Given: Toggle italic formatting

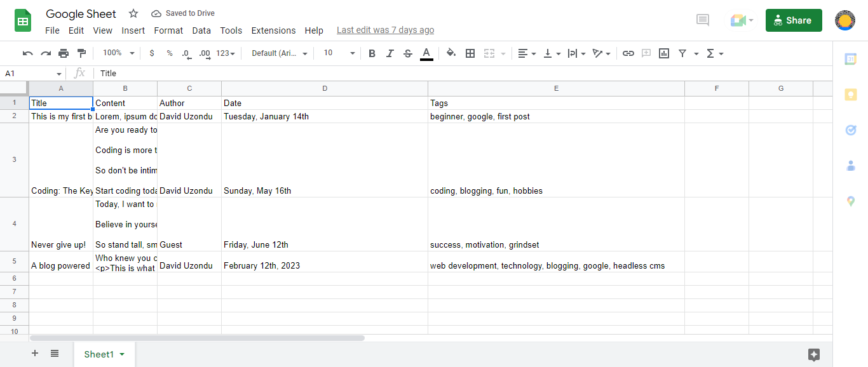Looking at the screenshot, I should 390,53.
